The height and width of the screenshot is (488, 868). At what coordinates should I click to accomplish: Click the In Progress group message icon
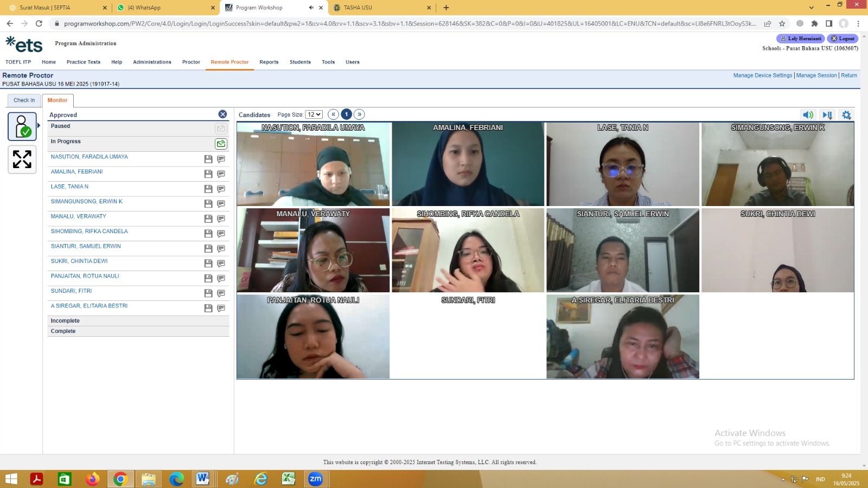pos(221,144)
